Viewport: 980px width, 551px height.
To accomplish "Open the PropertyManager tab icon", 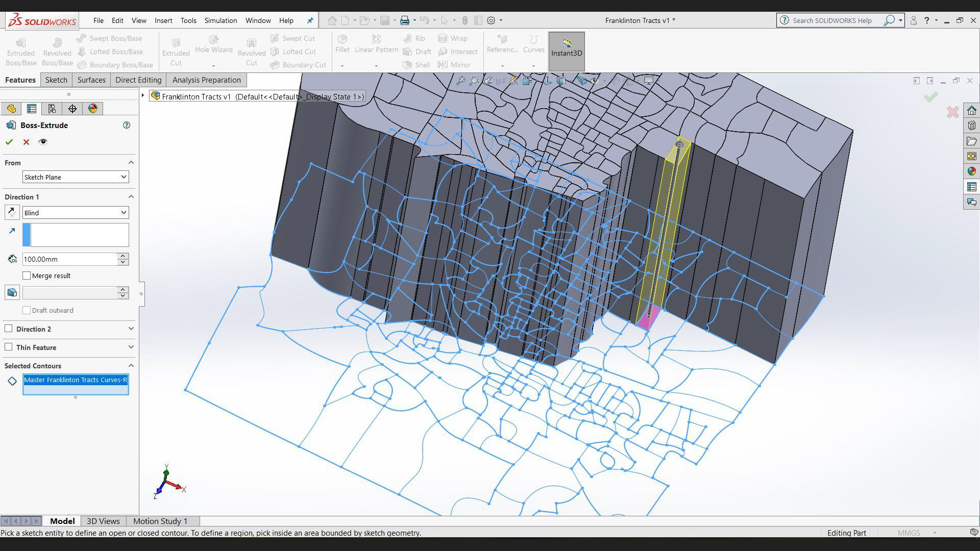I will coord(32,109).
